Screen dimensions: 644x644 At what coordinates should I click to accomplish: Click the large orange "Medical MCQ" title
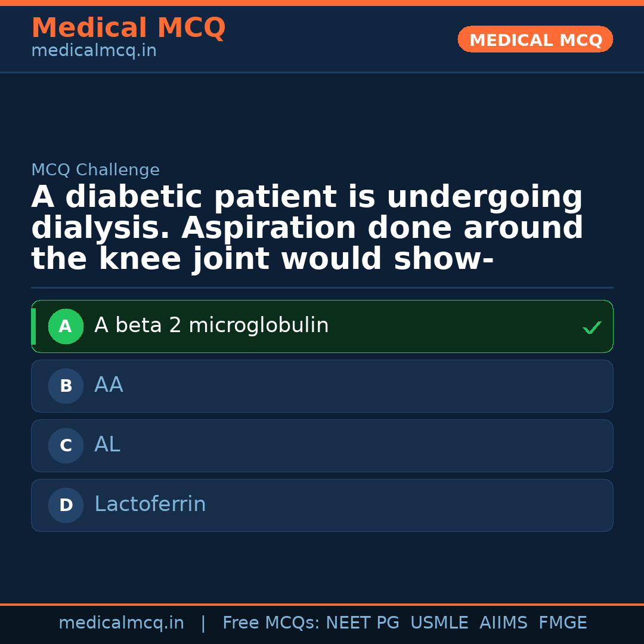[128, 28]
